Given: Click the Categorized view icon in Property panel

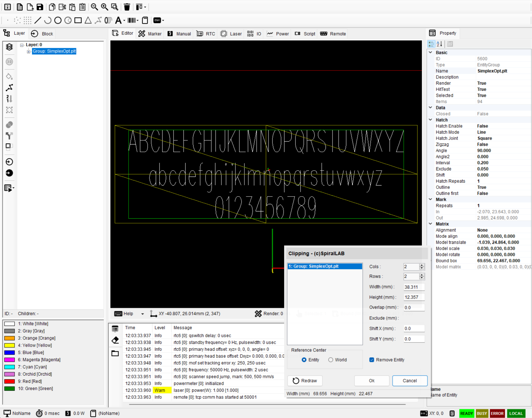Looking at the screenshot, I should (x=431, y=44).
